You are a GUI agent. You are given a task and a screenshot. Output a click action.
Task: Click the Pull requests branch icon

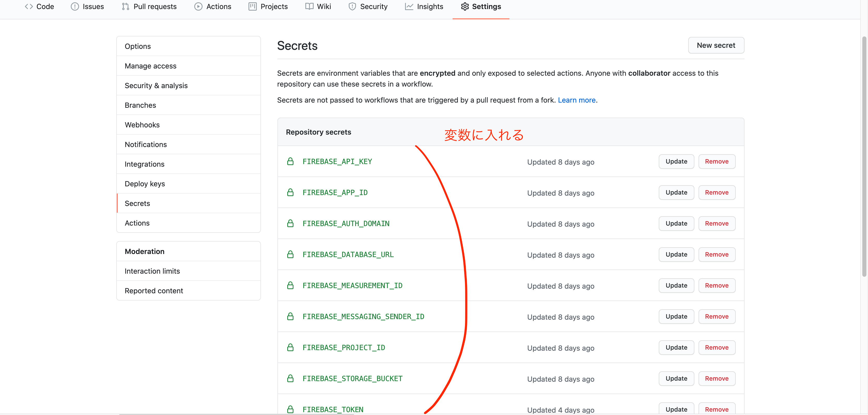click(125, 6)
